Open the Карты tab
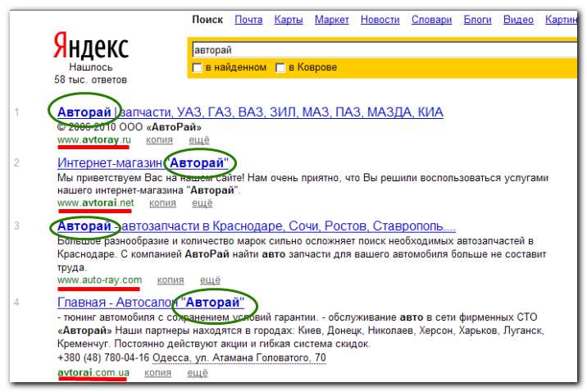Viewport: 587px width, 392px height. click(289, 20)
